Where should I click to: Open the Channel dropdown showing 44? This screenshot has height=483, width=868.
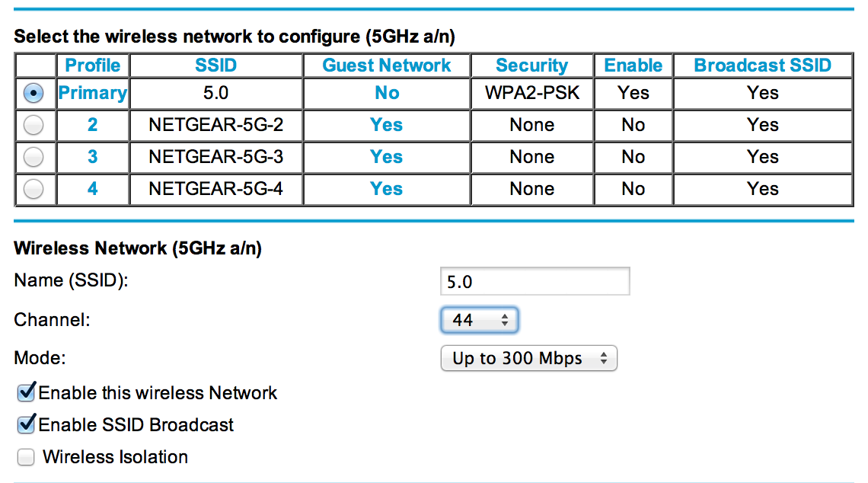pos(480,321)
